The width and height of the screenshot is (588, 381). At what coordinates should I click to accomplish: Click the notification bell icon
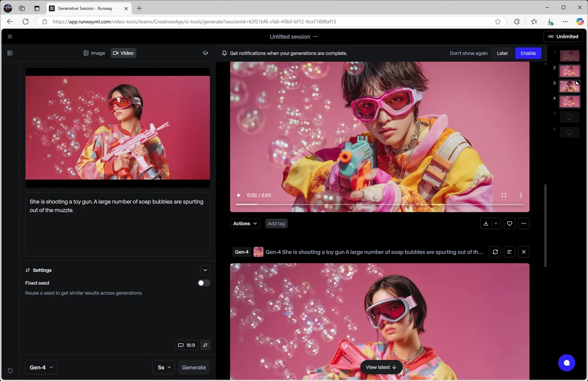click(x=224, y=53)
